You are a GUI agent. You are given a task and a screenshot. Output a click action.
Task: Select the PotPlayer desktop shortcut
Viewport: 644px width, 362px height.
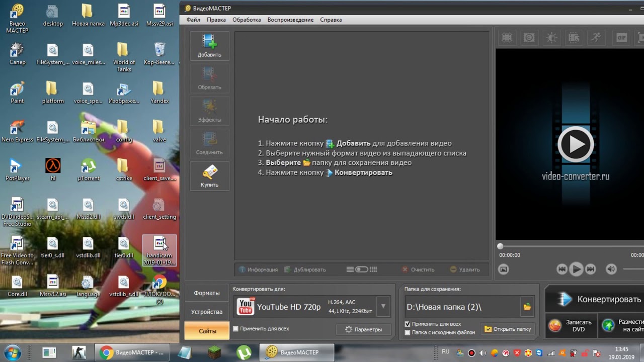(x=17, y=169)
